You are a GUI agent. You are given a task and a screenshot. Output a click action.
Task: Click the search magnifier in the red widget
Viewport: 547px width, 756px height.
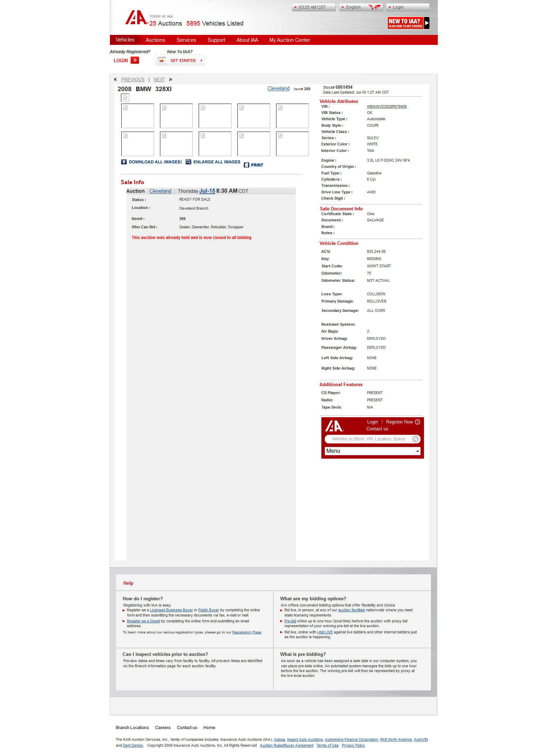coord(415,439)
